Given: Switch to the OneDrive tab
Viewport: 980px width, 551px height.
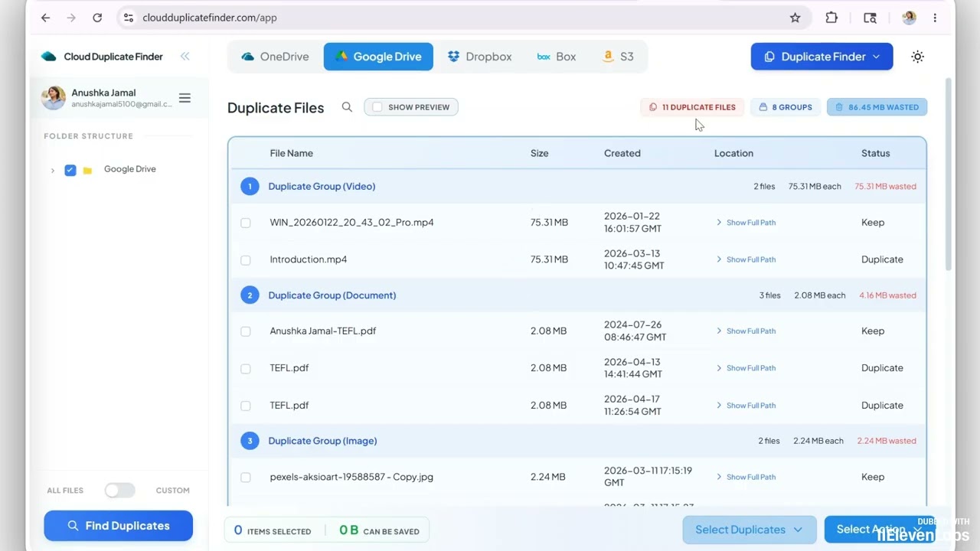Looking at the screenshot, I should pos(275,57).
